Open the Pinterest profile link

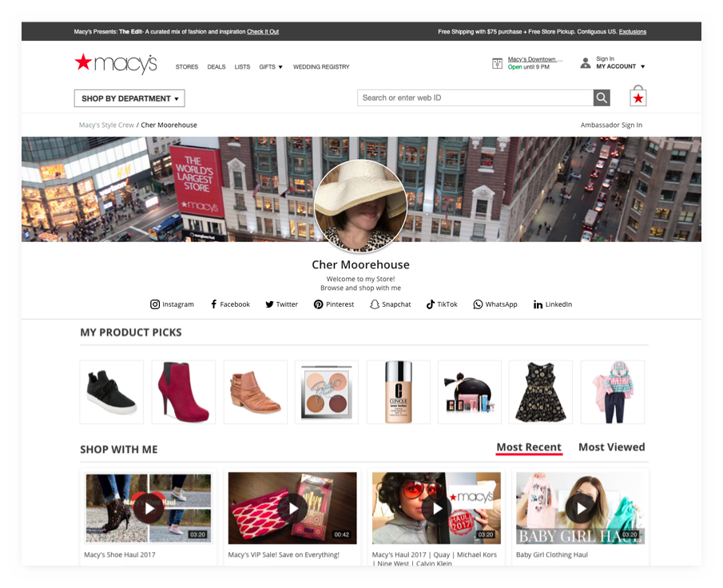point(334,304)
